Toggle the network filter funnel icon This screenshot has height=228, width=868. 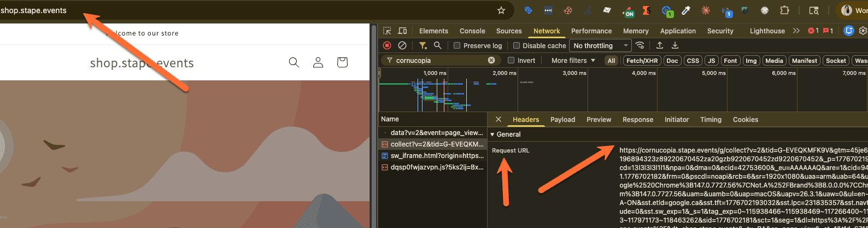pyautogui.click(x=423, y=45)
